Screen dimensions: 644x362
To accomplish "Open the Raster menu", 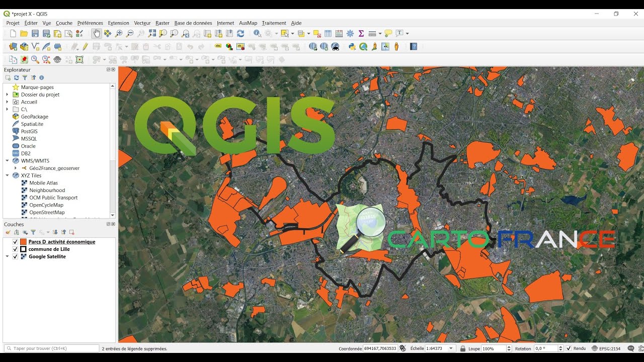I will coord(163,23).
